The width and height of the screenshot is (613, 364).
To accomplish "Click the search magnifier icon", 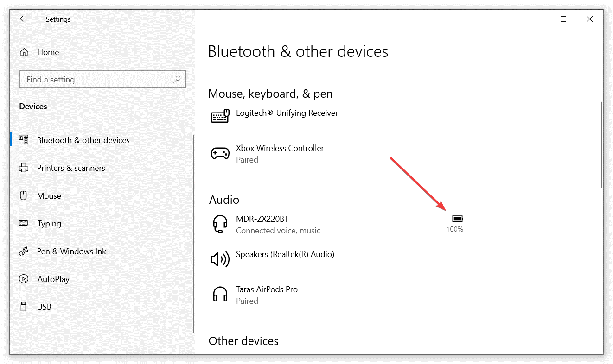I will click(177, 79).
